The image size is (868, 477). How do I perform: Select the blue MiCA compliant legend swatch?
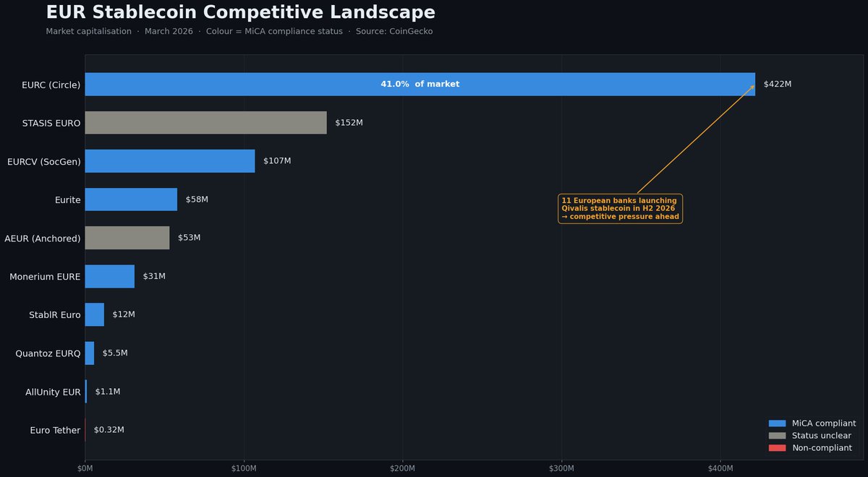click(777, 424)
